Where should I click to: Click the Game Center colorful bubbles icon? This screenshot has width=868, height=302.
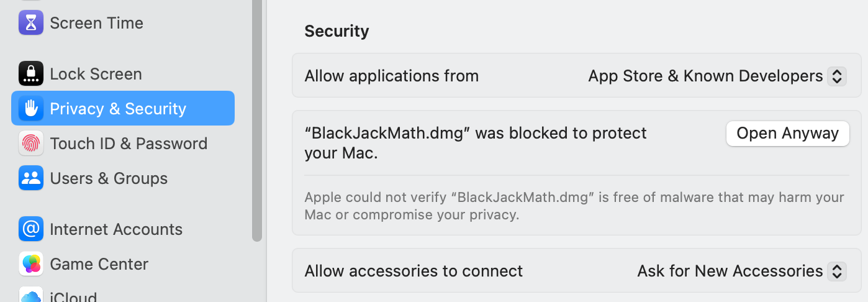(x=30, y=264)
